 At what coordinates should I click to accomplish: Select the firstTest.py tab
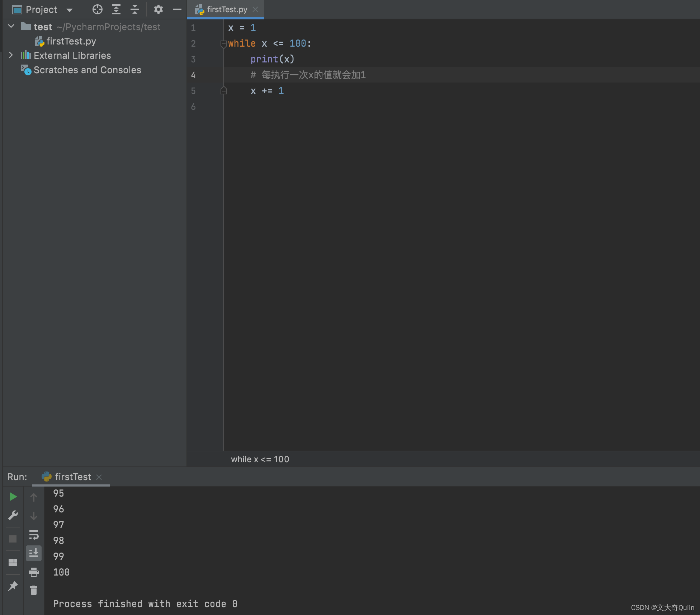(226, 9)
